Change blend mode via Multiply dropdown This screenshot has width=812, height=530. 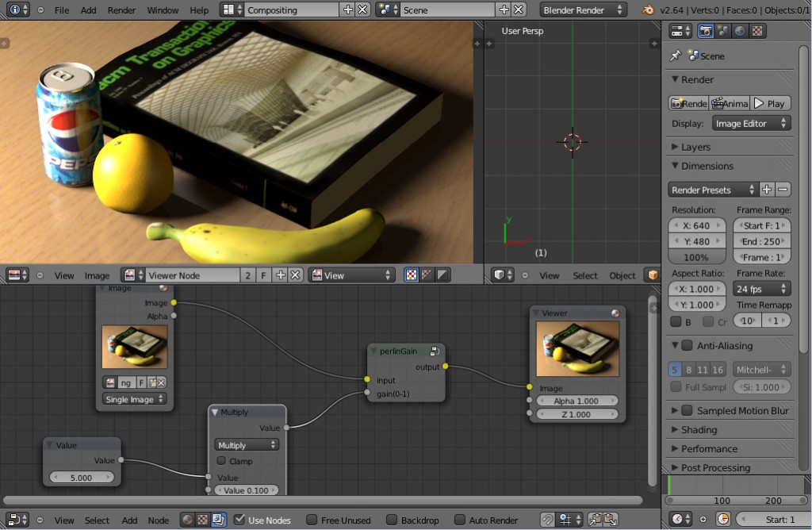pos(246,444)
